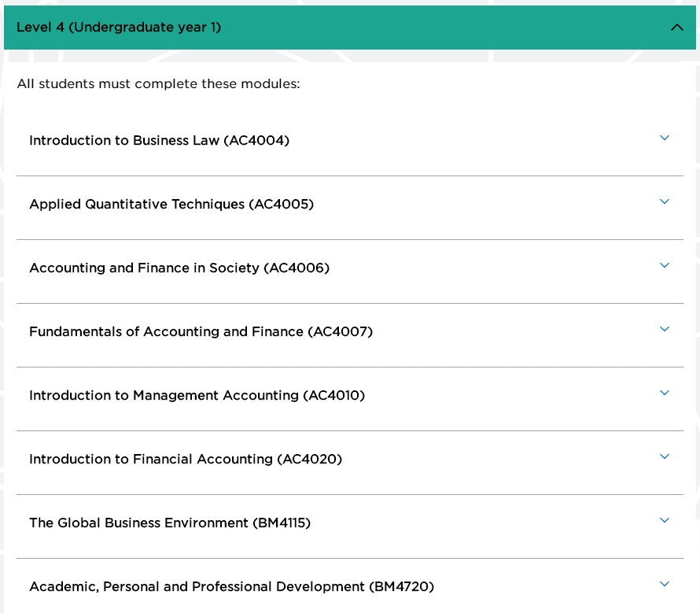Open The Global Business Environment (BM4115)
The image size is (700, 613).
[x=170, y=523]
